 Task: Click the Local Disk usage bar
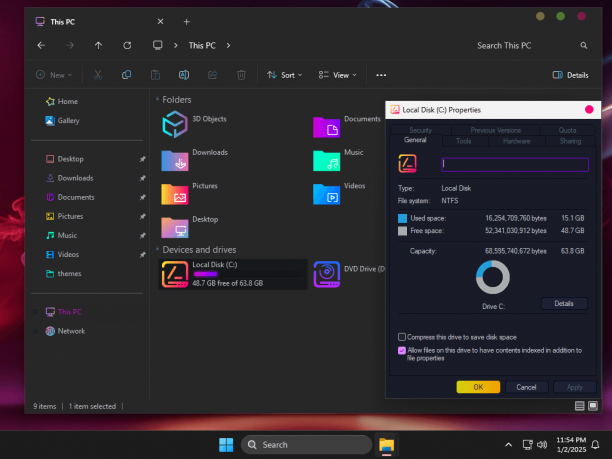247,274
